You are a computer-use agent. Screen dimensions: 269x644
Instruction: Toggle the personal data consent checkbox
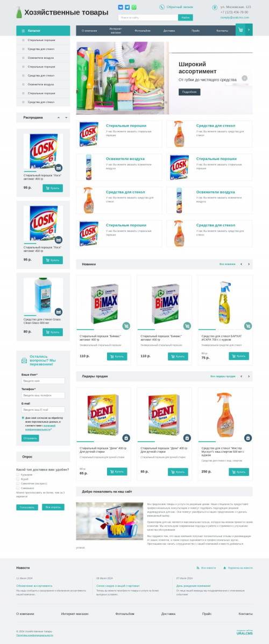[x=23, y=418]
